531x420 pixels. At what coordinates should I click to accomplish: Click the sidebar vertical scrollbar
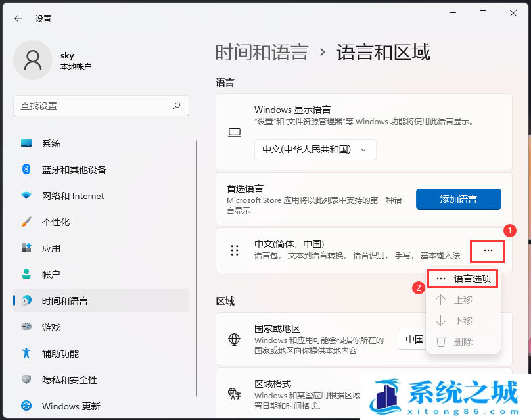196,268
